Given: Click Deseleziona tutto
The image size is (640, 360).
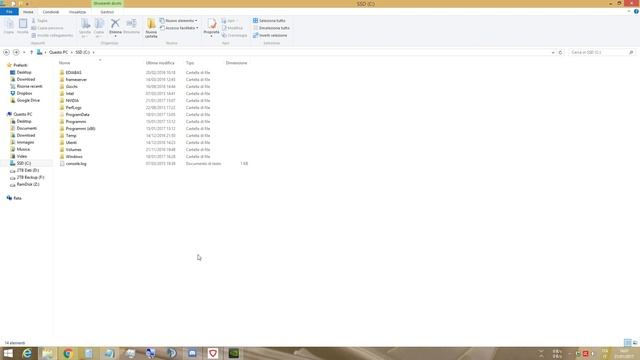Looking at the screenshot, I should coord(271,28).
